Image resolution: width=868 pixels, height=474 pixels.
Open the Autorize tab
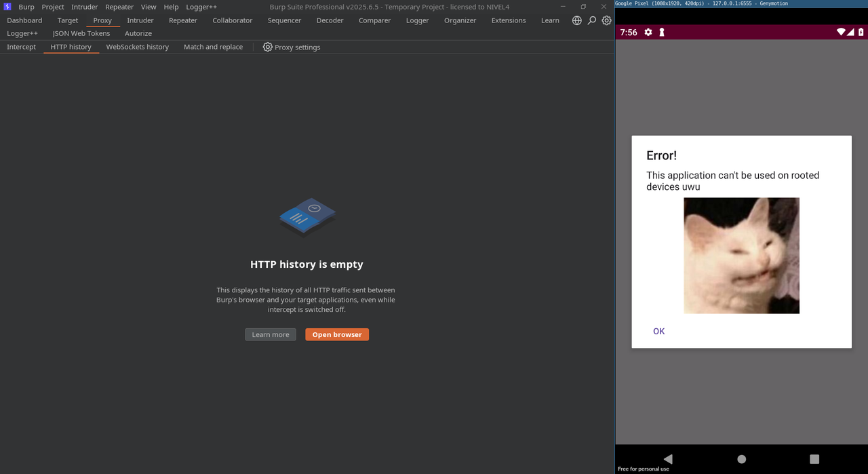[x=138, y=33]
